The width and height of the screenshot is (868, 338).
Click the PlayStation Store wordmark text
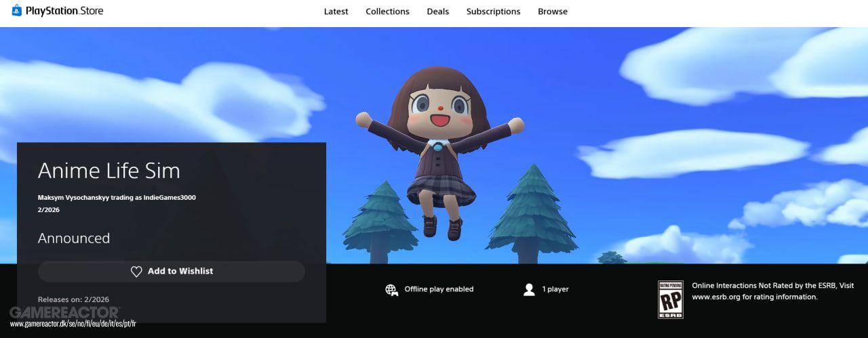(64, 11)
